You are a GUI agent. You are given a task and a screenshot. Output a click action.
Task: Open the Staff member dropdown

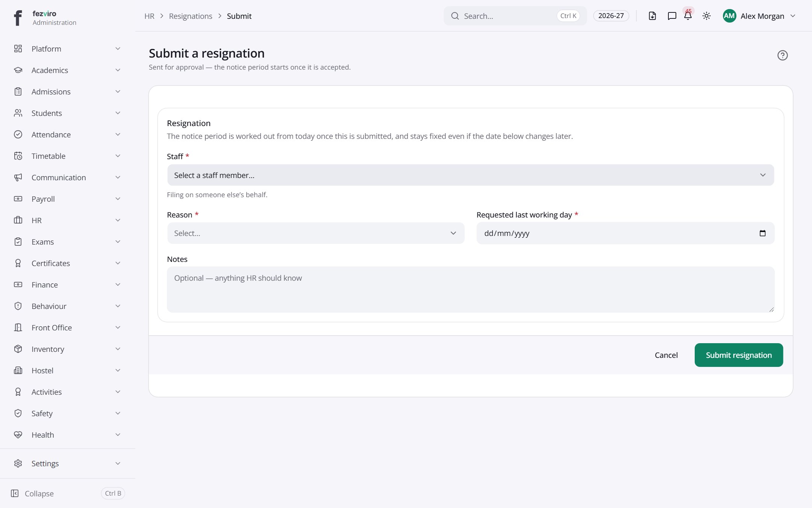(x=471, y=175)
